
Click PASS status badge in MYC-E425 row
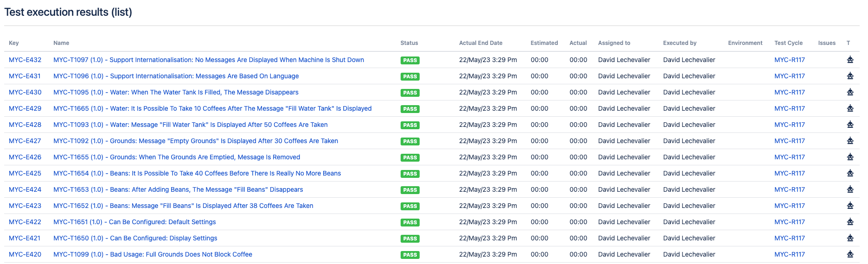click(410, 174)
